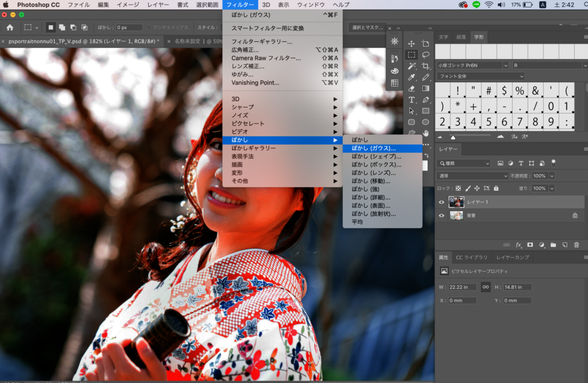Select the Move tool in the toolbox

point(412,44)
